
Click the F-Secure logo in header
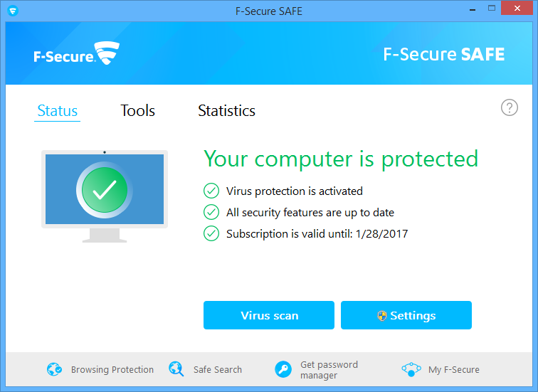[x=76, y=54]
